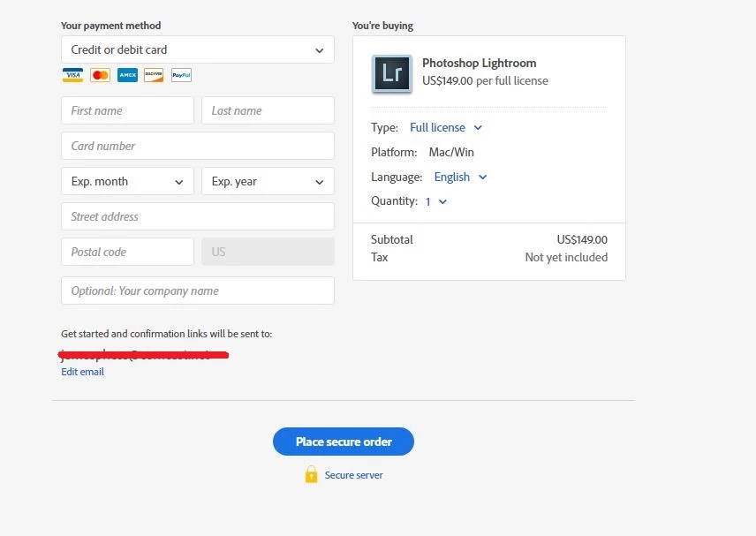Click the Mac/Win platform value
This screenshot has width=756, height=536.
[x=451, y=152]
